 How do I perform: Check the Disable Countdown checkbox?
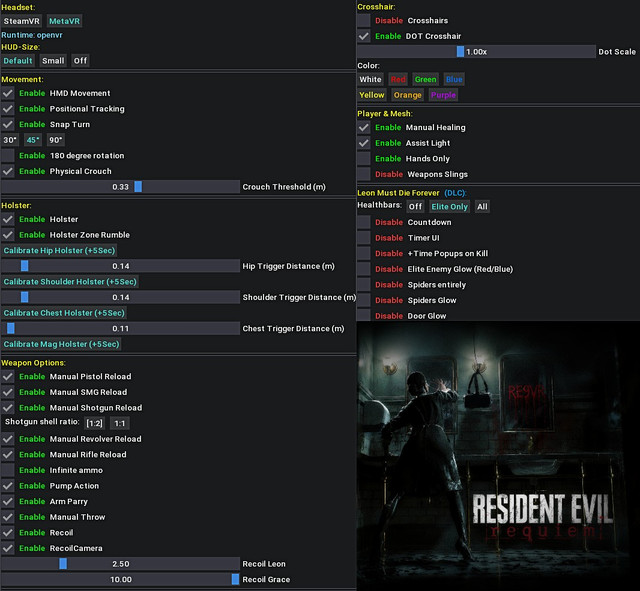pos(364,222)
